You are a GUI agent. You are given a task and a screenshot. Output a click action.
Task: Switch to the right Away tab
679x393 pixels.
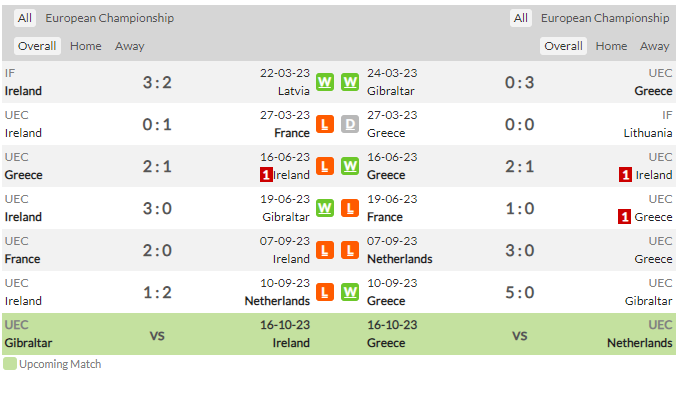[655, 46]
